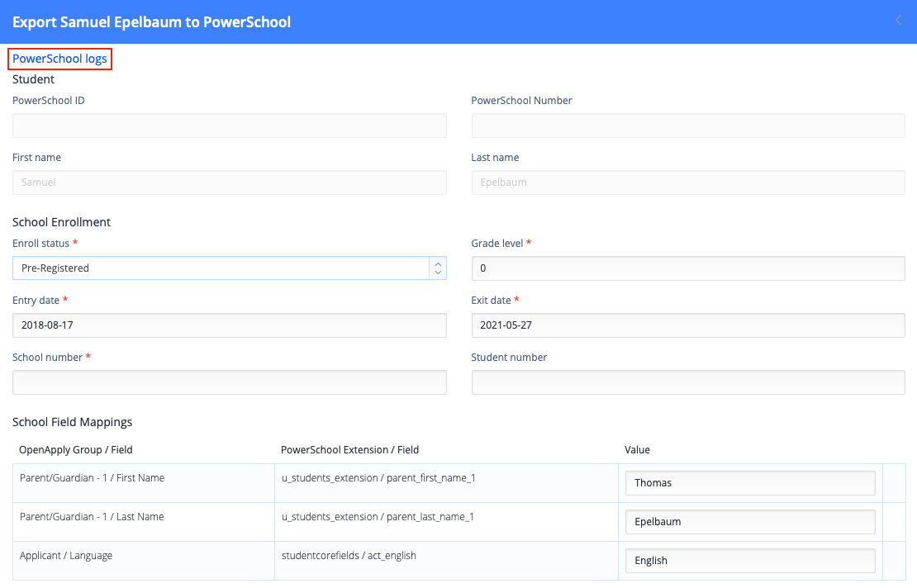Click the 'PowerSchool Extension / Field' column header
Image resolution: width=917 pixels, height=588 pixels.
pyautogui.click(x=349, y=450)
